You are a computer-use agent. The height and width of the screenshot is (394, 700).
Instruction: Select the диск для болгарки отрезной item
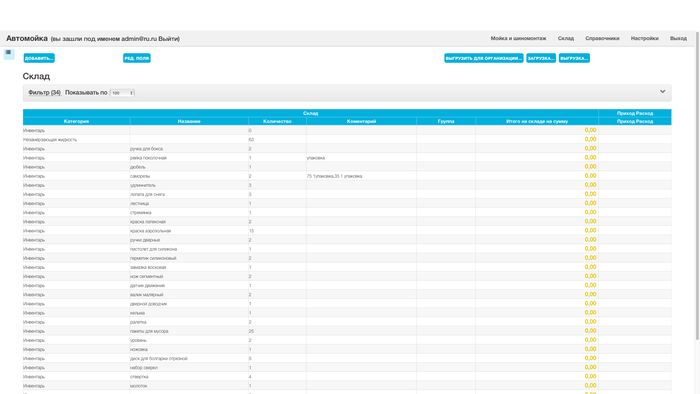click(x=159, y=359)
